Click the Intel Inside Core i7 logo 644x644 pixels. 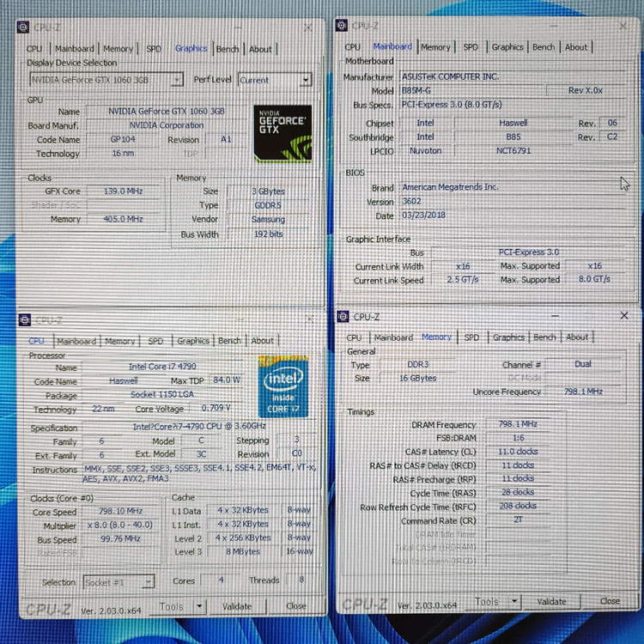(x=283, y=386)
